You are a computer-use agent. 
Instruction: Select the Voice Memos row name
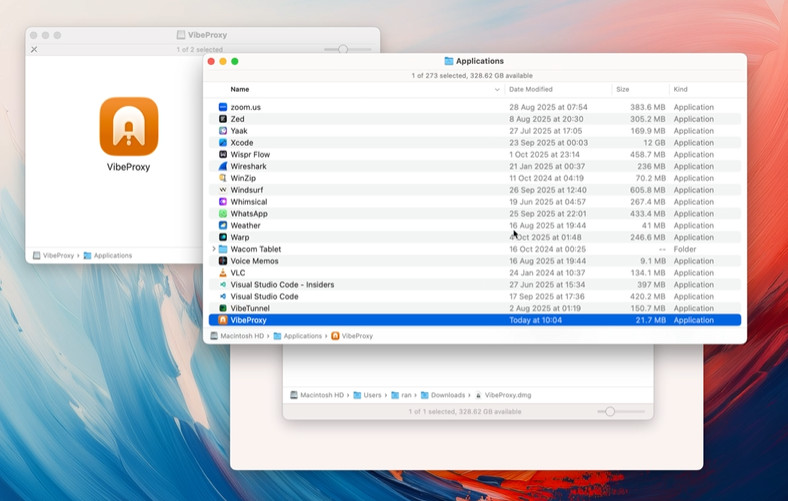(x=254, y=261)
